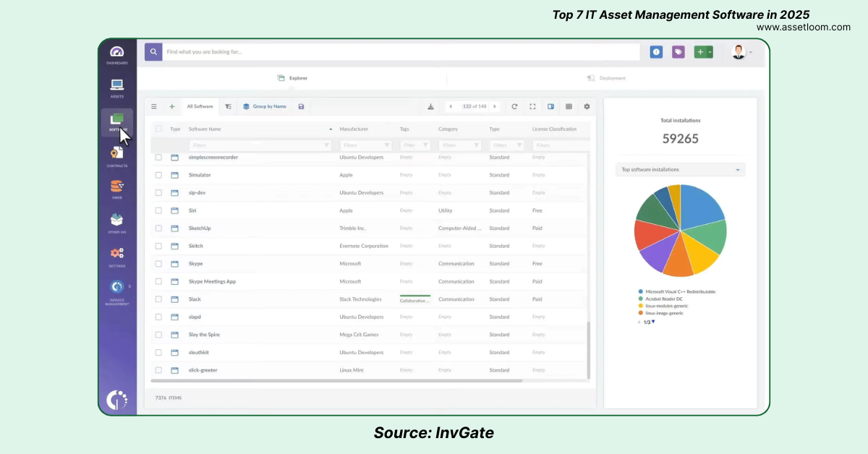This screenshot has height=454, width=868.
Task: Open the green plus add dropdown
Action: coord(704,52)
